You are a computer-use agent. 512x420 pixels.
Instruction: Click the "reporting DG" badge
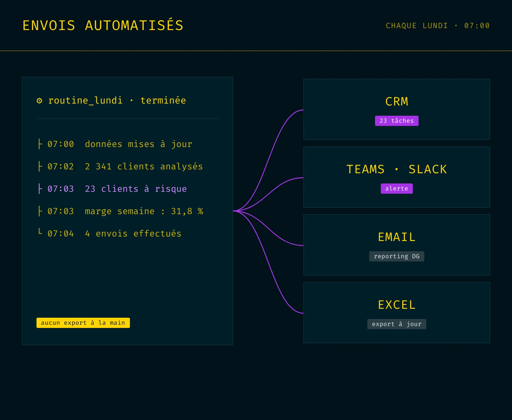397,256
